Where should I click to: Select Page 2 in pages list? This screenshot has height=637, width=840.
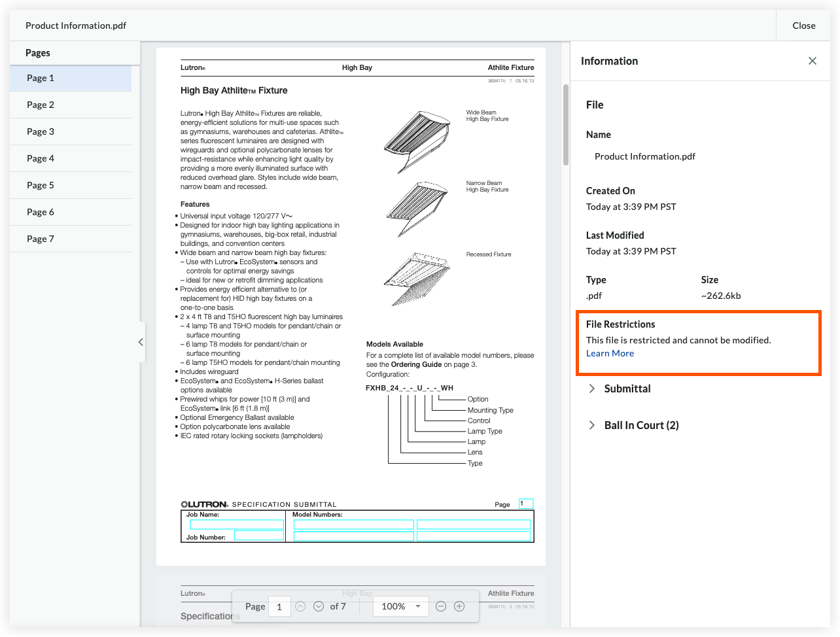click(71, 105)
